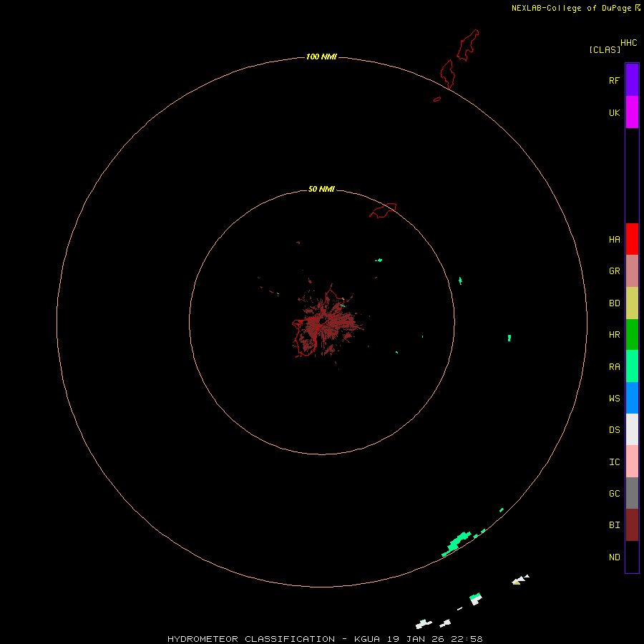The width and height of the screenshot is (644, 644).
Task: Click the DS legend label
Action: (614, 430)
